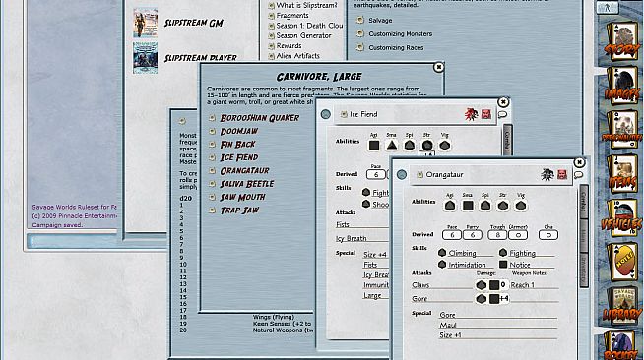Click the Orangataur Smarts die
The image size is (644, 360).
click(x=468, y=206)
